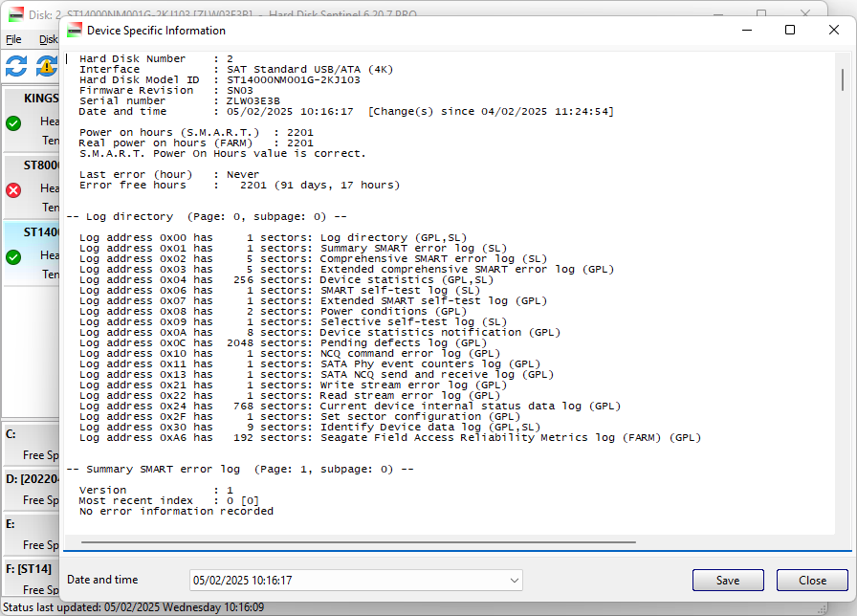Click the 'Error free hours' line
Image resolution: width=857 pixels, height=616 pixels.
coord(239,186)
